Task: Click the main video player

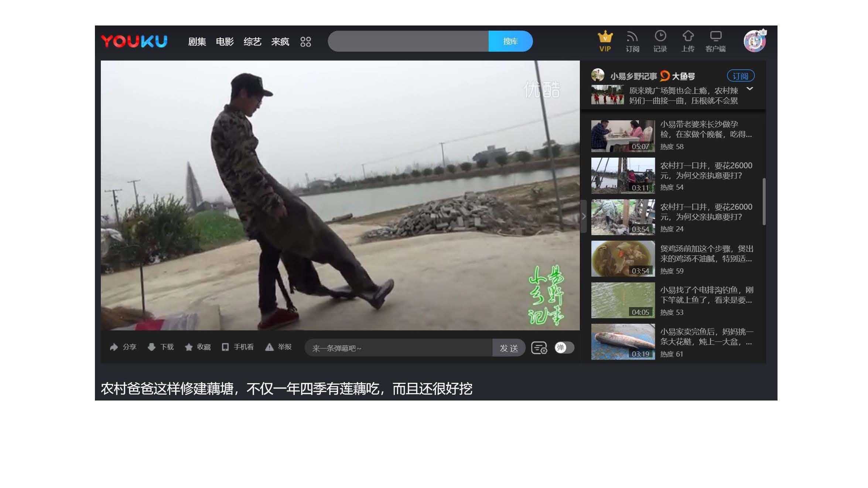Action: point(340,195)
